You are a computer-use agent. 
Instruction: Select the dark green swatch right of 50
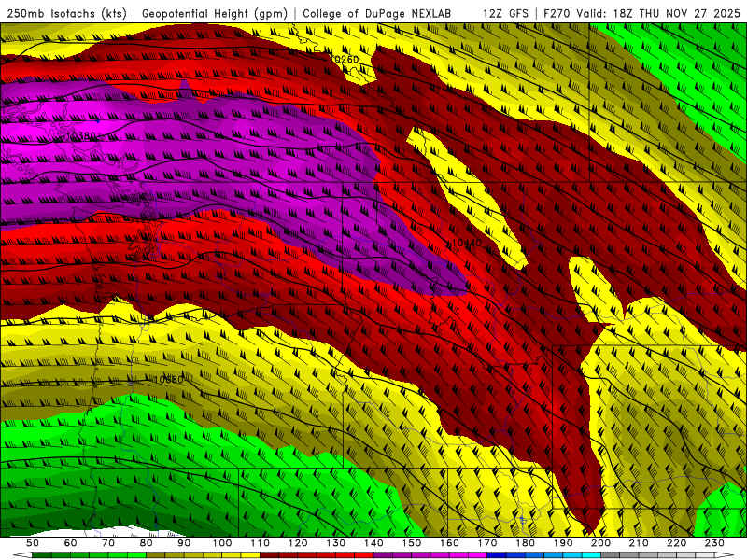(x=41, y=555)
